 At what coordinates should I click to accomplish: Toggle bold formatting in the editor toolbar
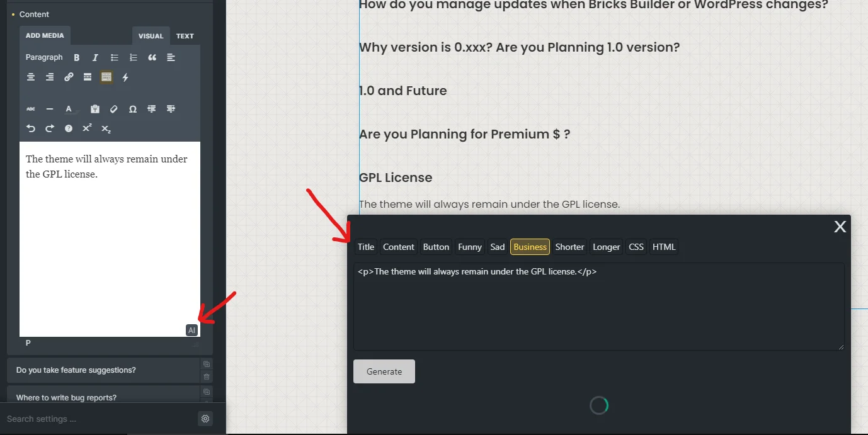tap(77, 58)
